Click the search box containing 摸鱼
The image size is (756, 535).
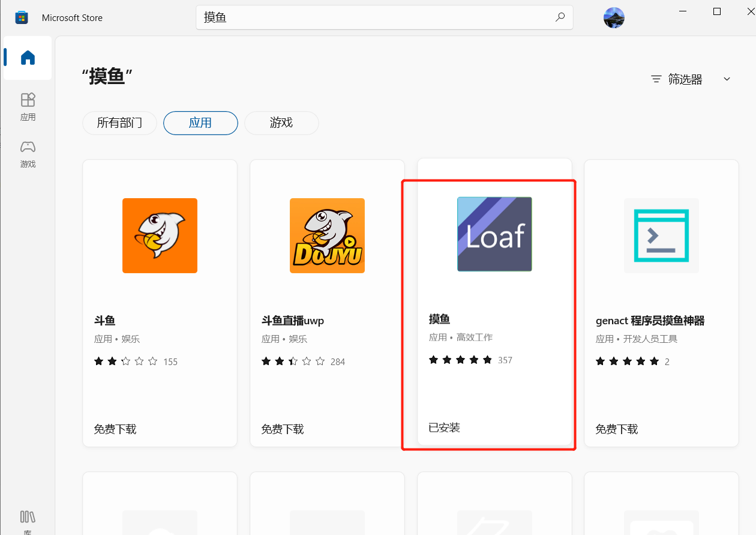[x=385, y=17]
